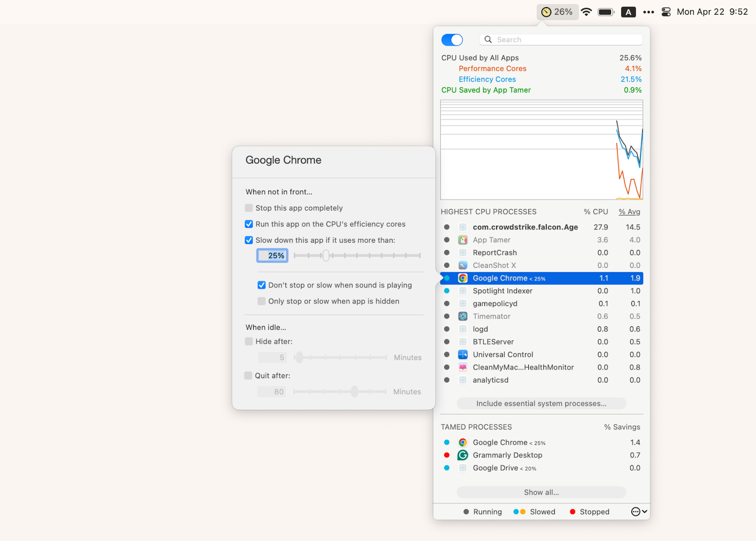Enable the 'Hide after' option
The image size is (756, 541).
tap(248, 341)
